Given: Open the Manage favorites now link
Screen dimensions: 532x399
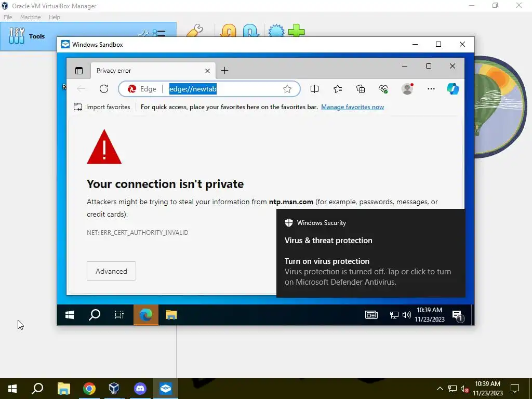Looking at the screenshot, I should [x=353, y=107].
